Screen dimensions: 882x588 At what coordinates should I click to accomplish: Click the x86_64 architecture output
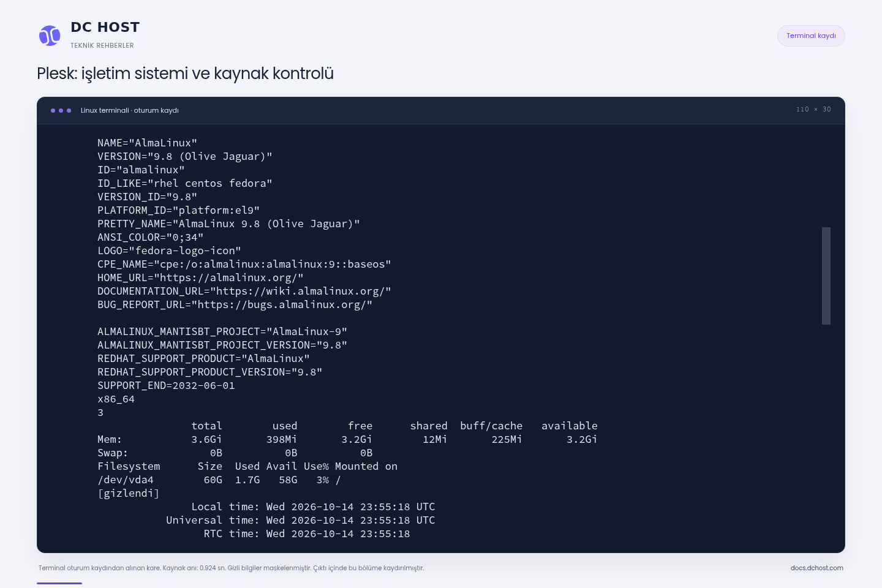coord(116,399)
